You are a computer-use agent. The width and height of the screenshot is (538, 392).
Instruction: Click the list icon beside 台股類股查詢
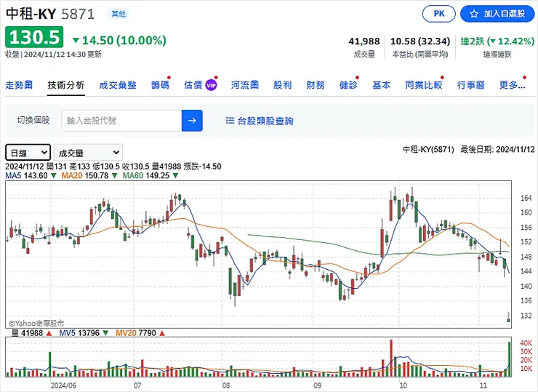tap(230, 121)
